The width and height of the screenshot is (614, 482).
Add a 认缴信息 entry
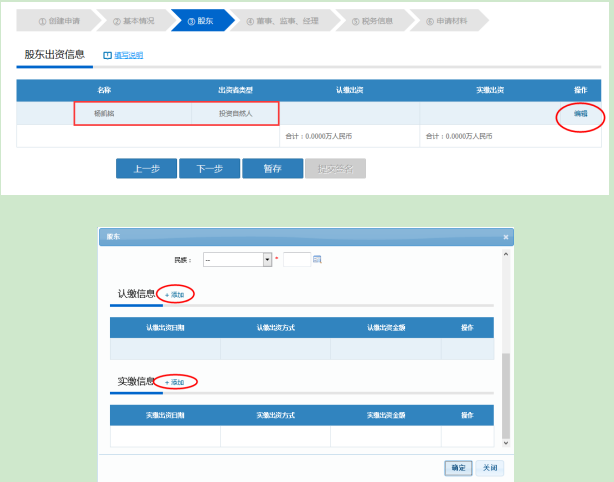tap(175, 295)
